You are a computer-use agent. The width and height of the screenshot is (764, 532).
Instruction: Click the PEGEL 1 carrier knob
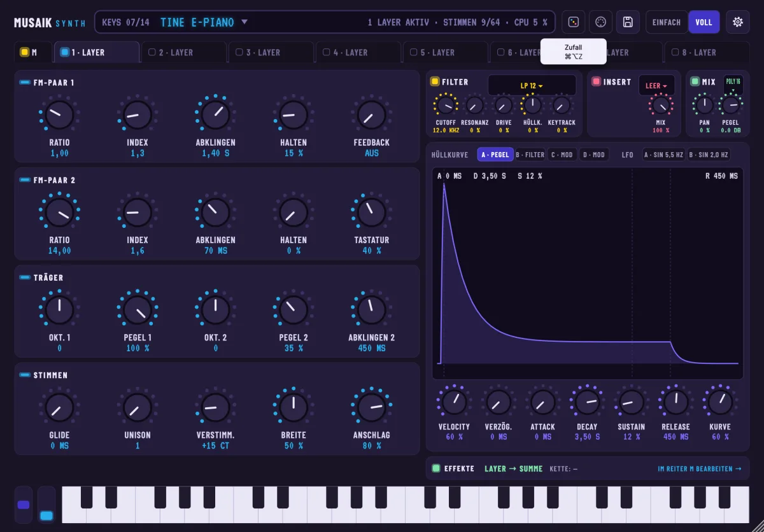point(138,310)
